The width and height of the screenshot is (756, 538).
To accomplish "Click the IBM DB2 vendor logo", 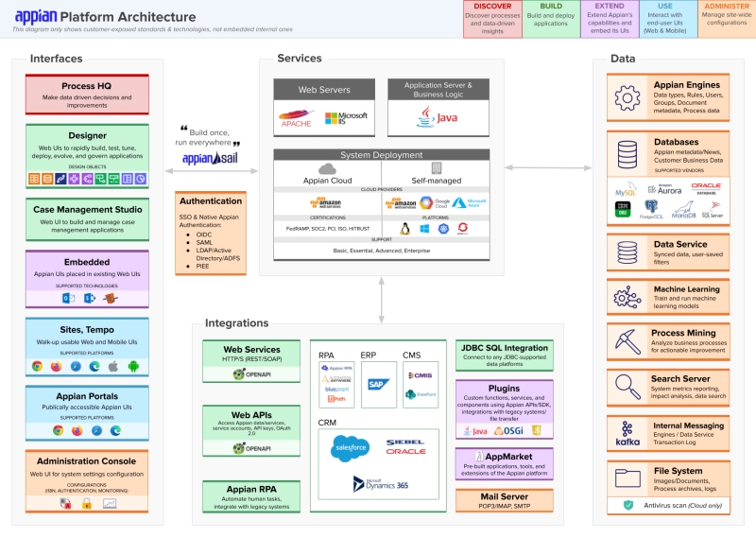I will coord(623,209).
